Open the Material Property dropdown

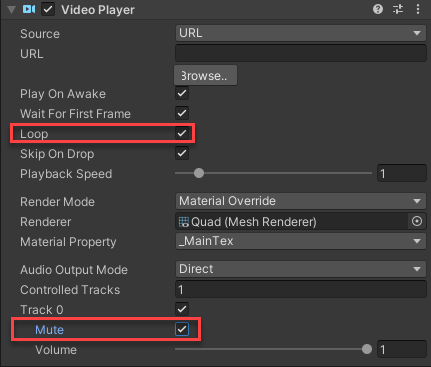click(301, 241)
